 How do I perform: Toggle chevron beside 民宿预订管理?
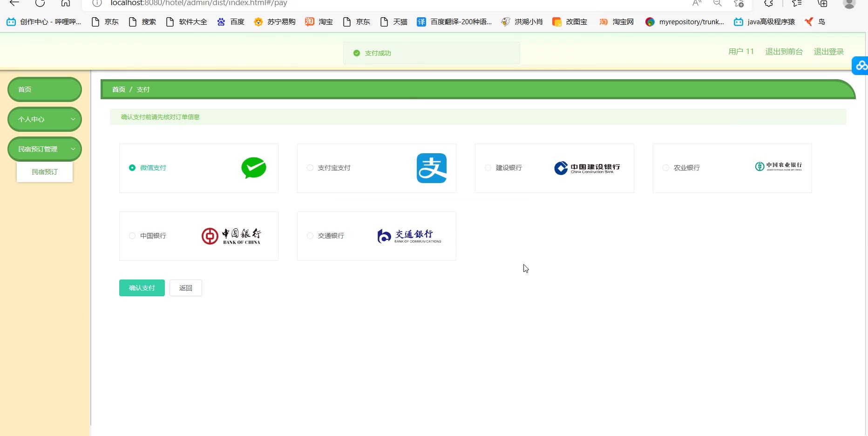[73, 149]
